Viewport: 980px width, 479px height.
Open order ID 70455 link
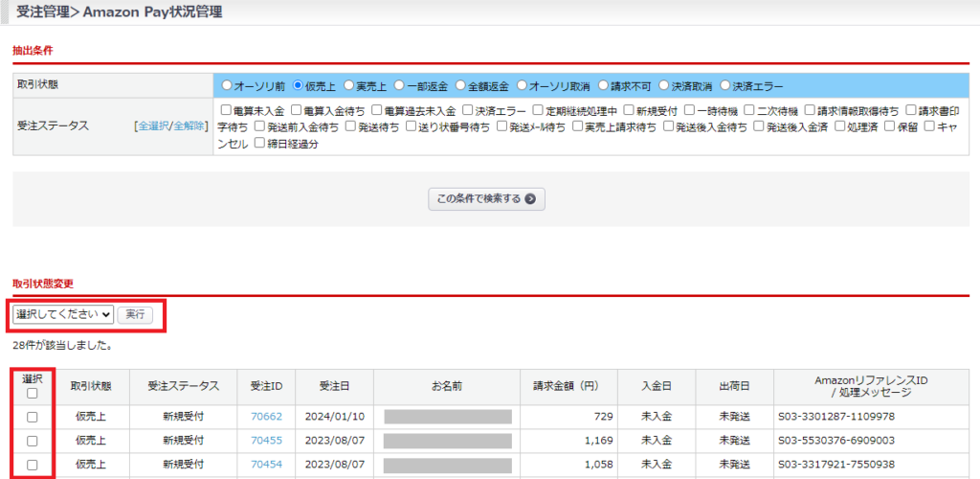click(x=266, y=441)
